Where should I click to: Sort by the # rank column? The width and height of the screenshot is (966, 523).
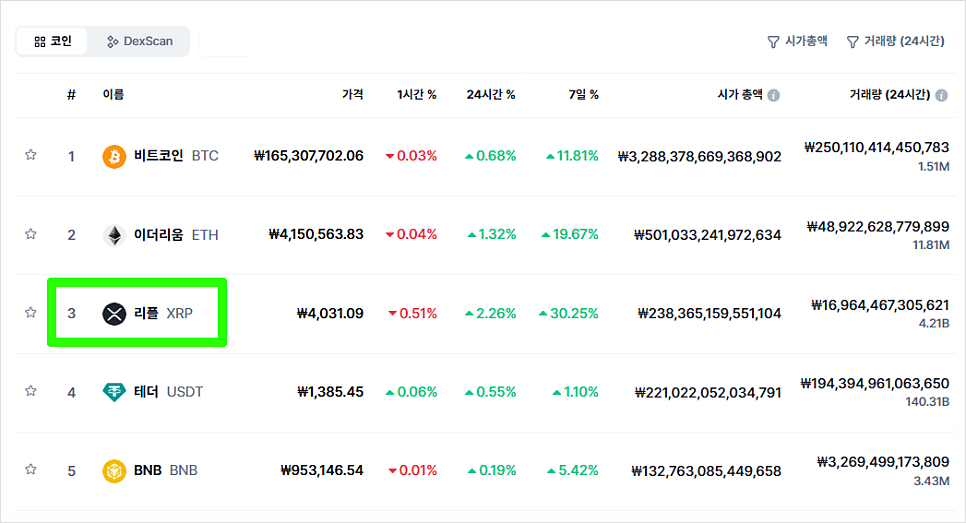(x=71, y=94)
